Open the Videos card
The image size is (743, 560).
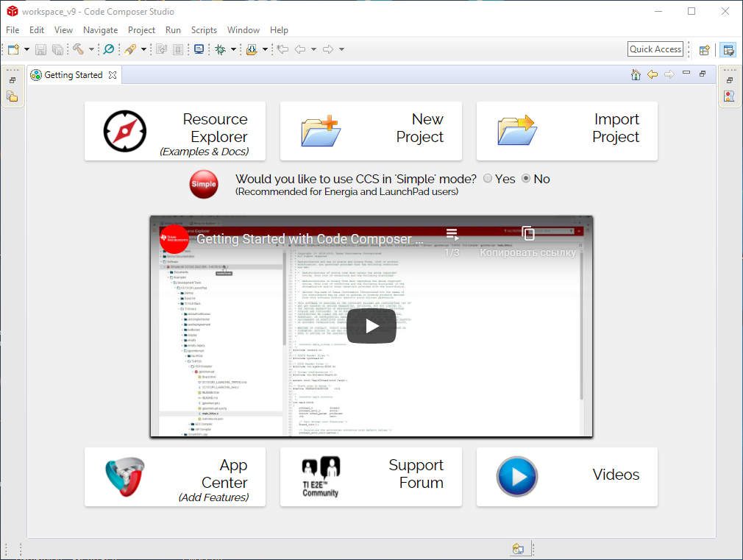coord(567,477)
